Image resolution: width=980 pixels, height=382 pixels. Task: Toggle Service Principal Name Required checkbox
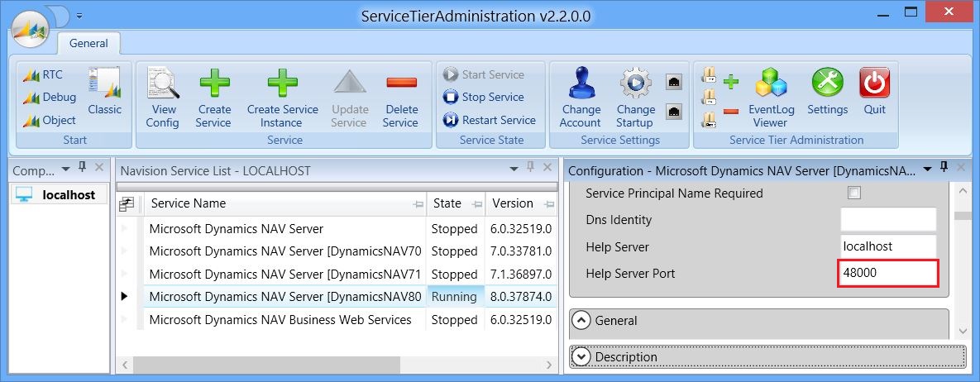tap(853, 193)
